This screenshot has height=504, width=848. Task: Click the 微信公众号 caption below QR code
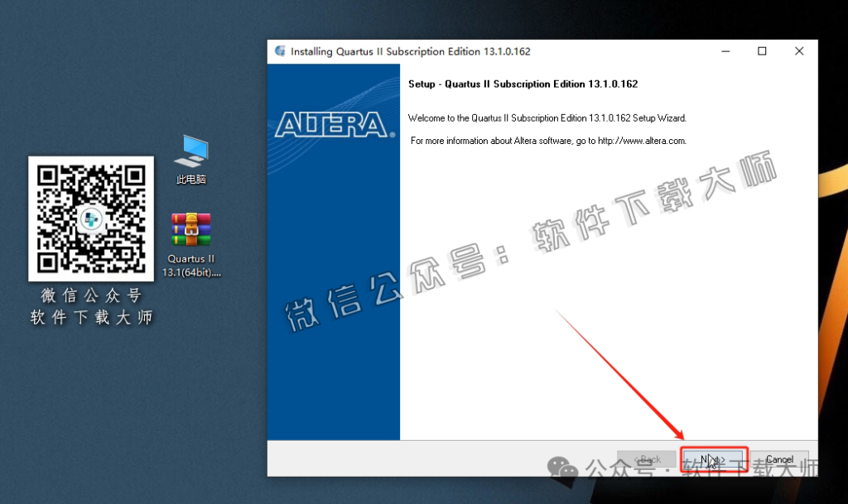(x=91, y=295)
